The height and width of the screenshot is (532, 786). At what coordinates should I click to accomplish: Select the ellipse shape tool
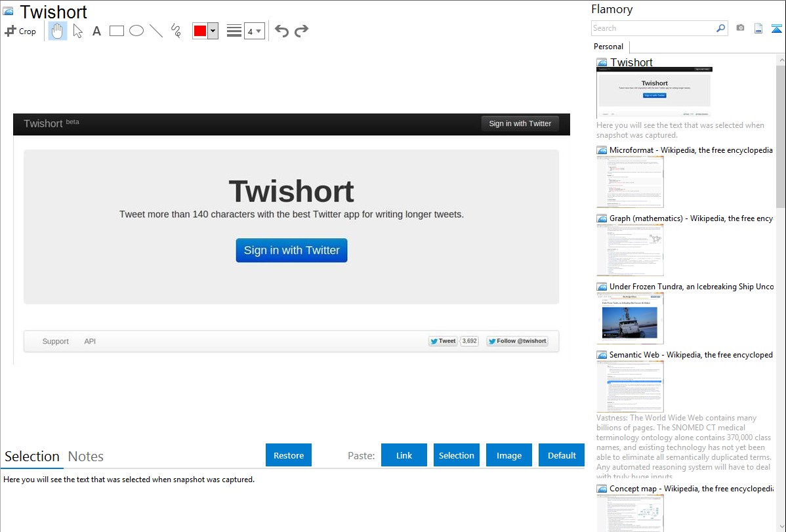pos(136,31)
